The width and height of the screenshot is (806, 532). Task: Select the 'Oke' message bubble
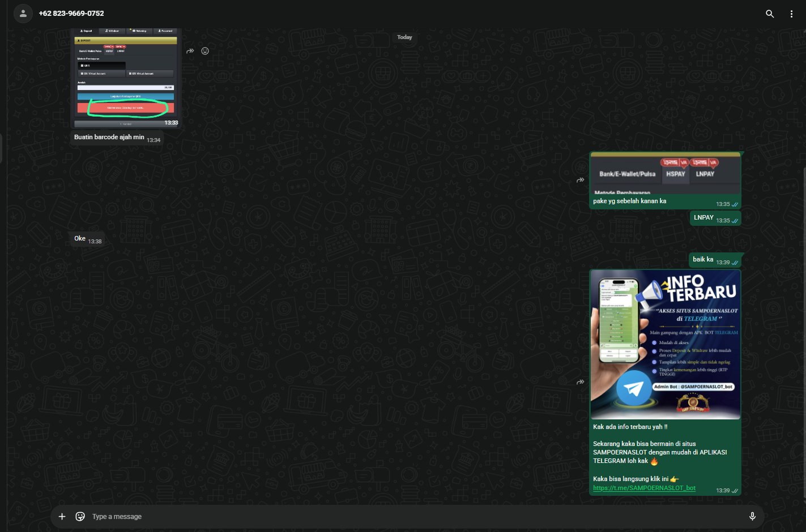[x=87, y=239]
